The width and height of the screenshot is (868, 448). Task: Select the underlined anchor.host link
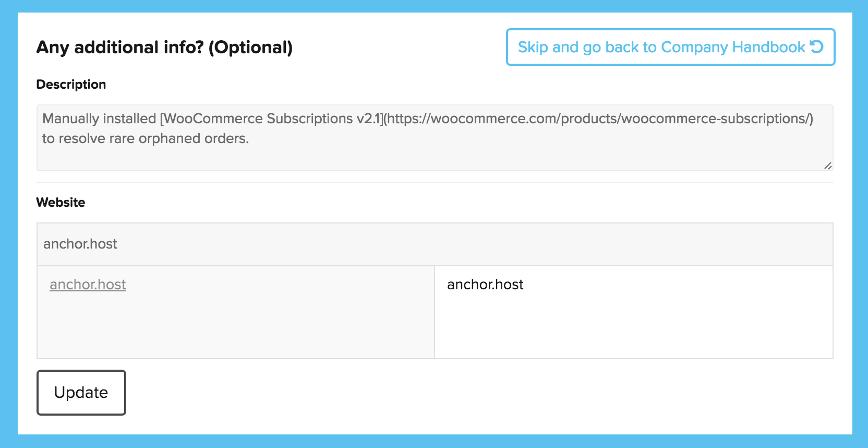(88, 285)
